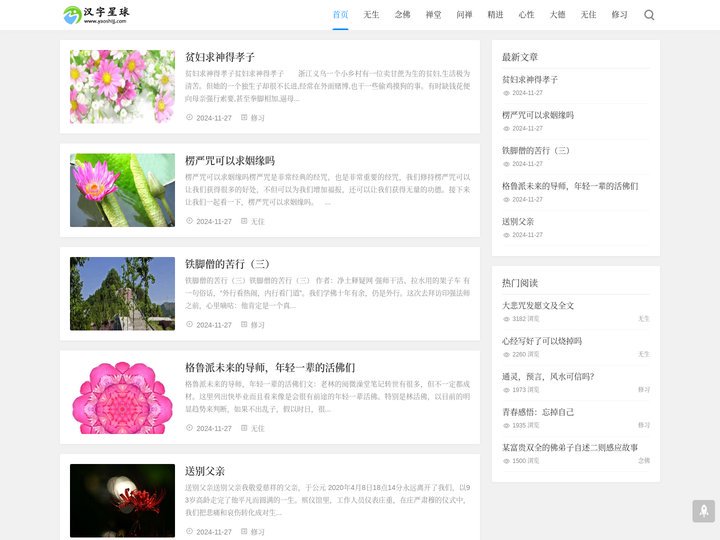Open the 念佛 navigation item
The image size is (720, 540).
point(402,15)
